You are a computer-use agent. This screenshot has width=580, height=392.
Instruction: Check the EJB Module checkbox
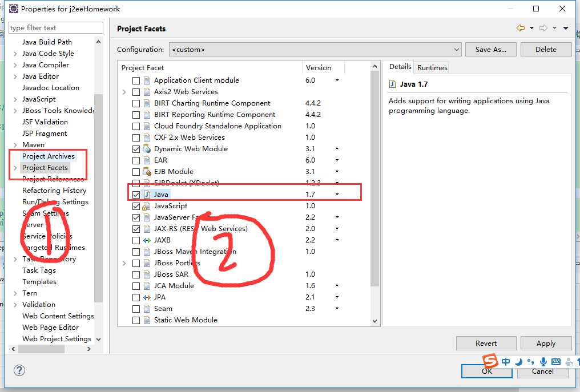pos(136,172)
